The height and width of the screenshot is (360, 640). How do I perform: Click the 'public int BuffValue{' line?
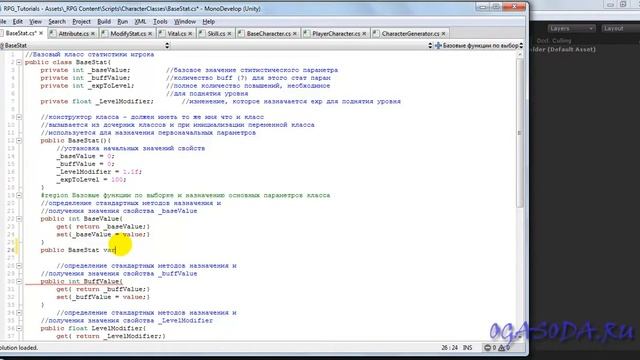click(81, 281)
